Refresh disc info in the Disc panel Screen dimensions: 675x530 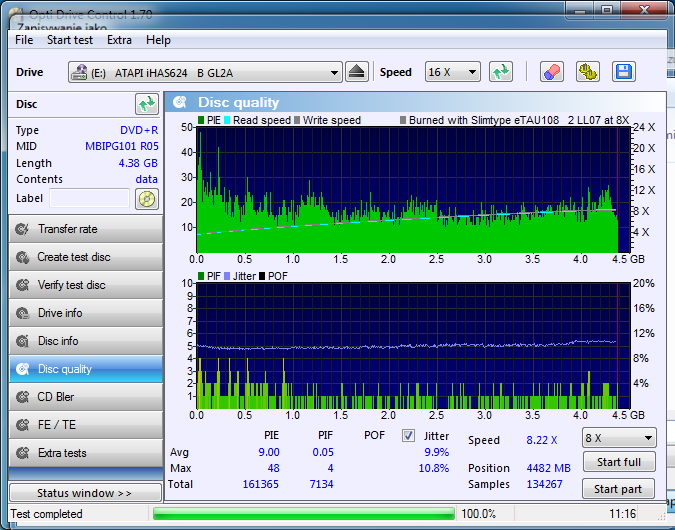point(147,104)
